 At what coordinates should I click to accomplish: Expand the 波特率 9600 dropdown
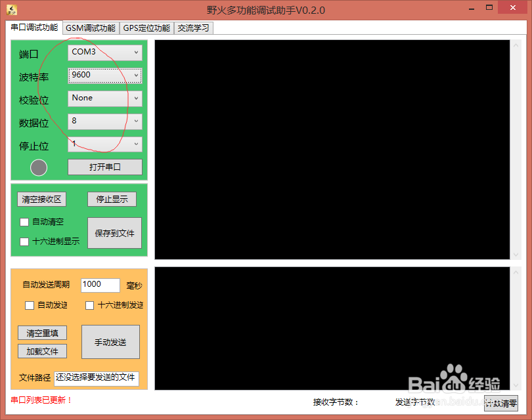tap(105, 75)
